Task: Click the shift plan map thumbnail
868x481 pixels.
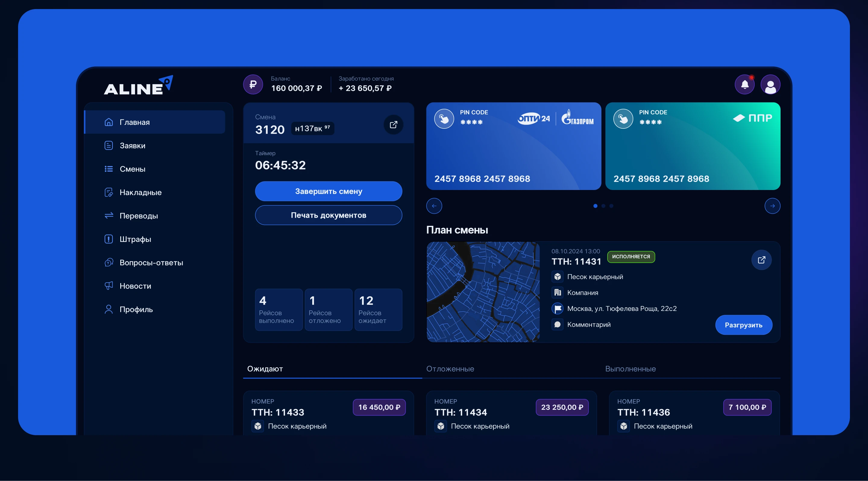Action: tap(483, 292)
